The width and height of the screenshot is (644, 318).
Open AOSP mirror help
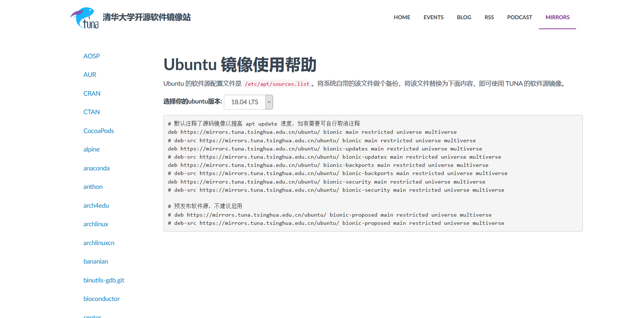pos(92,56)
